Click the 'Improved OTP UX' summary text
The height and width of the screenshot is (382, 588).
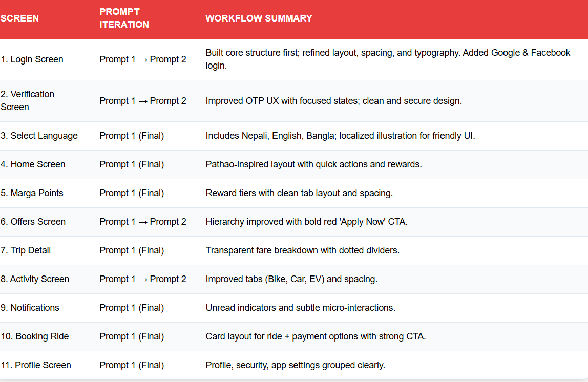(x=333, y=101)
